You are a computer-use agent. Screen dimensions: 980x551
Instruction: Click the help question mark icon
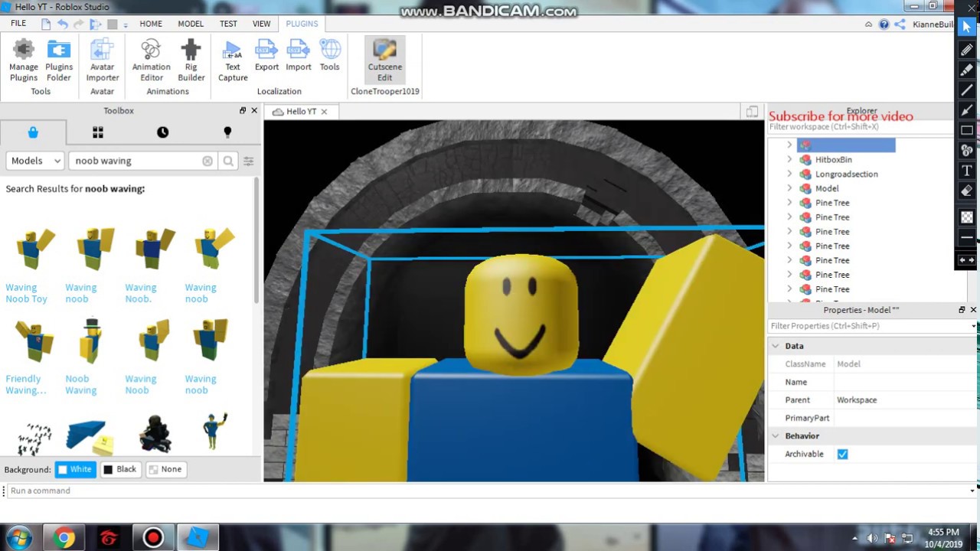(x=884, y=24)
